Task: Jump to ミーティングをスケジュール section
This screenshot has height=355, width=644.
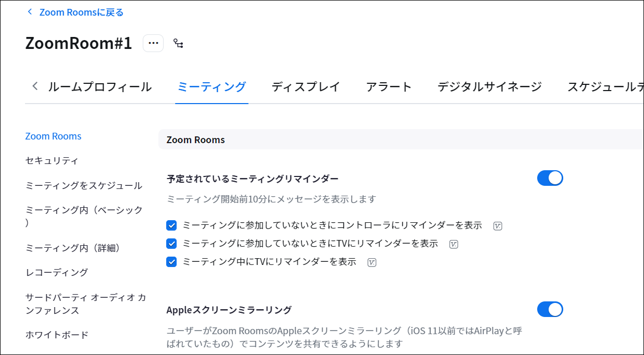Action: pyautogui.click(x=84, y=186)
